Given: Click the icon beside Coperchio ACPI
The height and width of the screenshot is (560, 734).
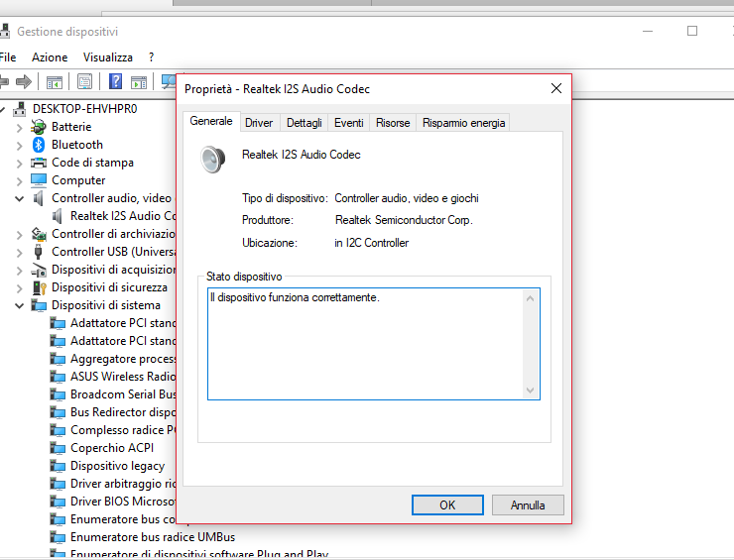Looking at the screenshot, I should coord(58,448).
